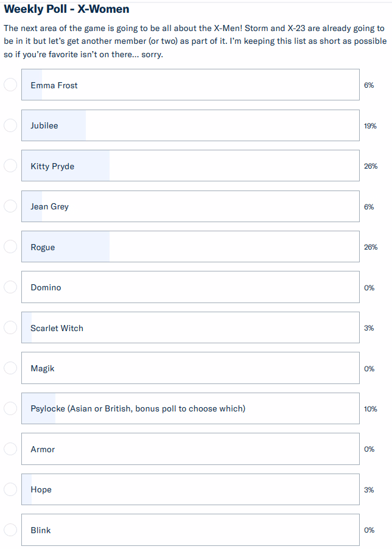This screenshot has height=549, width=392.
Task: Pick the Jean Grey radio button
Action: (x=10, y=206)
